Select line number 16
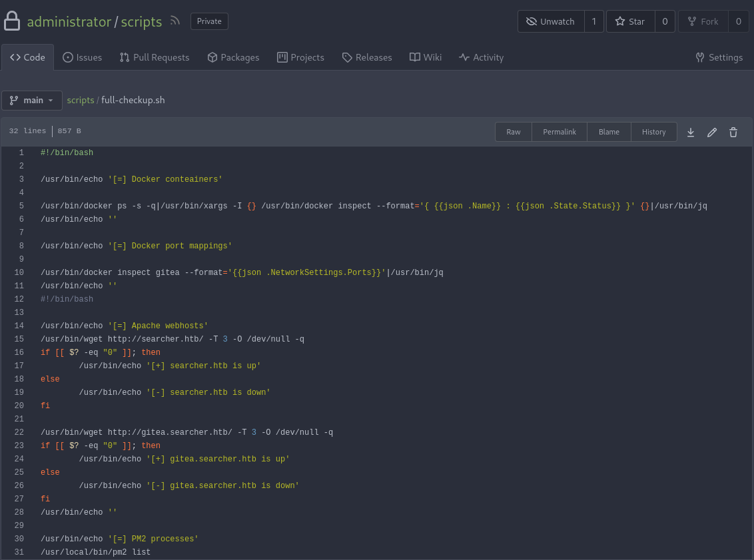Viewport: 754px width, 560px height. tap(19, 352)
